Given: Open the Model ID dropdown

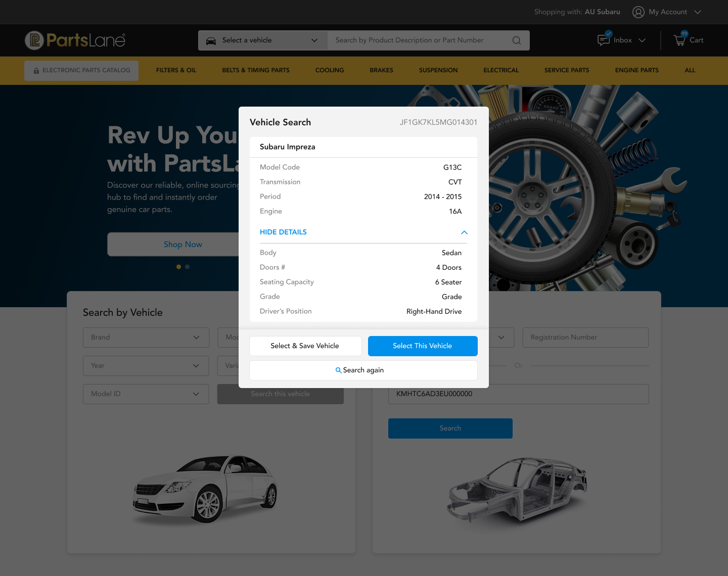Looking at the screenshot, I should 146,394.
